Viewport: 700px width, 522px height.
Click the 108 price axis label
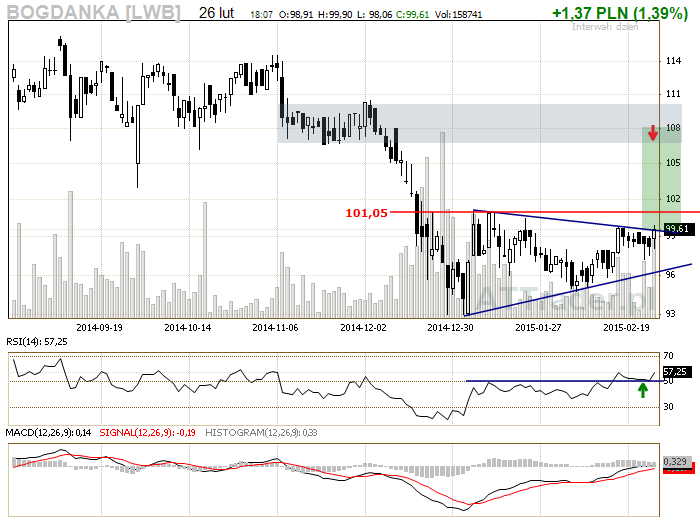click(673, 128)
